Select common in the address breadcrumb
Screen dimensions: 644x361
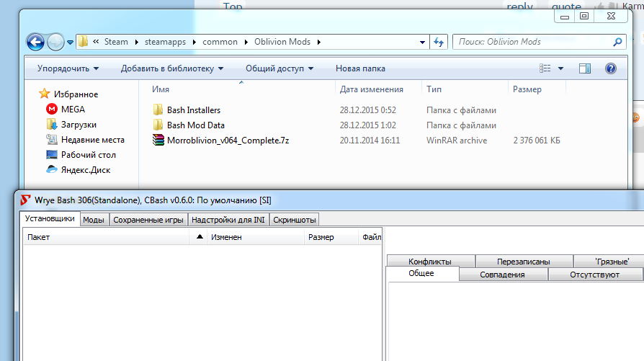coord(220,42)
